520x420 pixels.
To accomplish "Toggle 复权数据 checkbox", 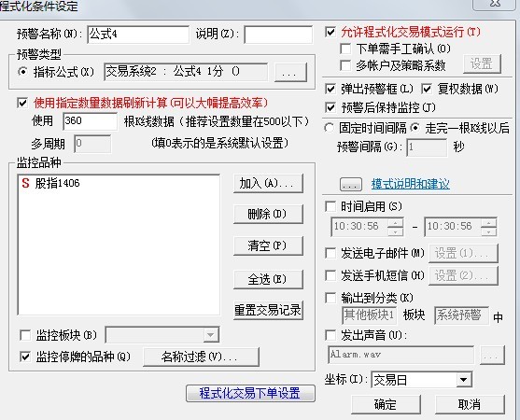I will [x=427, y=89].
